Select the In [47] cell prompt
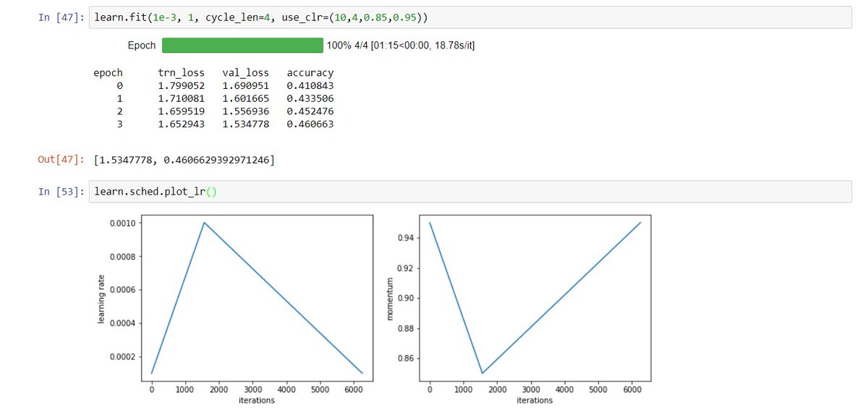 click(x=62, y=17)
